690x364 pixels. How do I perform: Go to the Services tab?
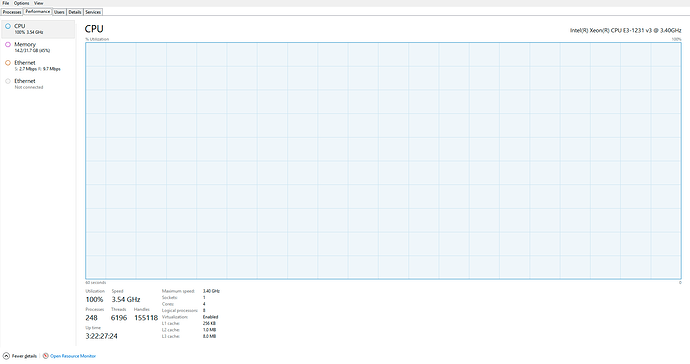93,12
